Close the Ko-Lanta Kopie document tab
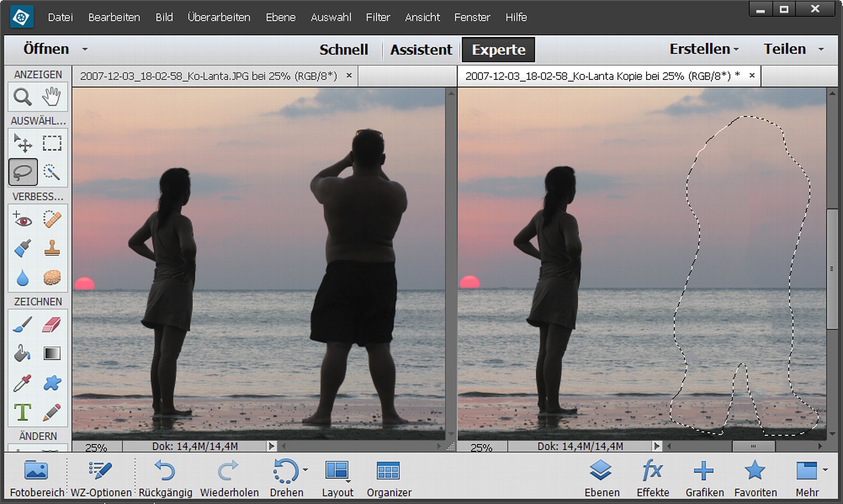Screen dimensions: 843x504 [752, 75]
